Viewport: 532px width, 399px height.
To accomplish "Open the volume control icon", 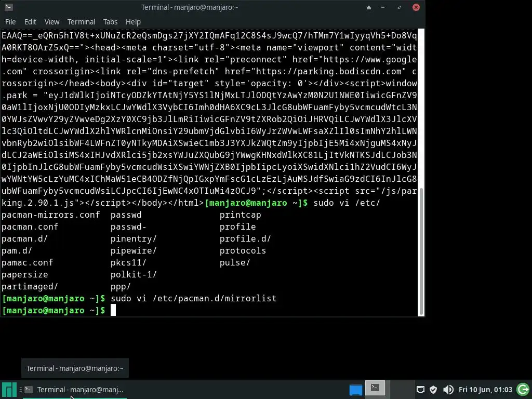I will pyautogui.click(x=448, y=390).
